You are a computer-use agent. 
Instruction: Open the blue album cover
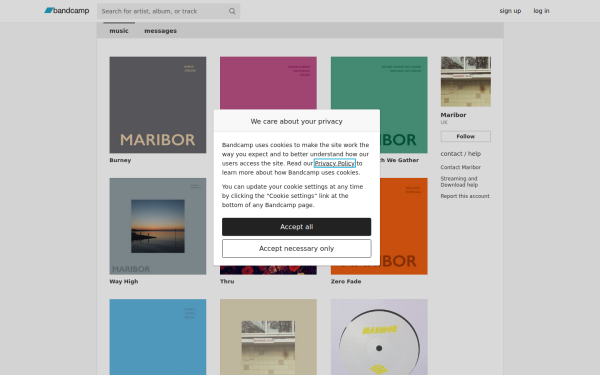click(x=158, y=337)
